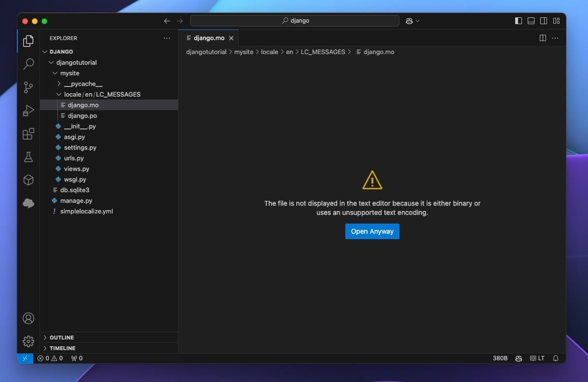The width and height of the screenshot is (588, 382).
Task: Toggle the primary side bar
Action: (x=519, y=21)
